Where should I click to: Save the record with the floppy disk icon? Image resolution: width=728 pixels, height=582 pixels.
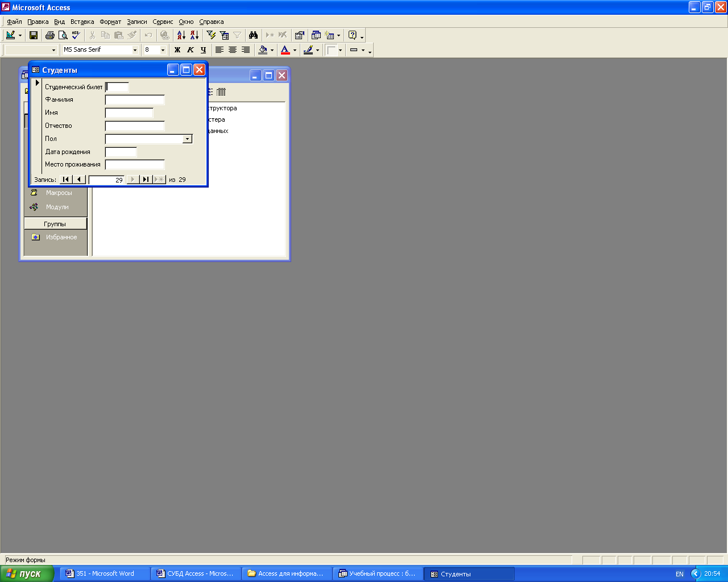coord(34,35)
